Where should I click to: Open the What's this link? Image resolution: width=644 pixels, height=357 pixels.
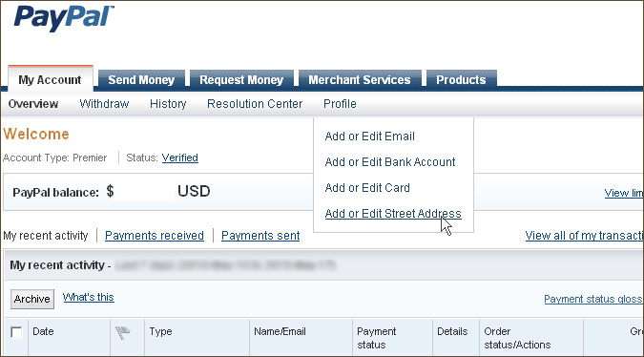tap(89, 297)
